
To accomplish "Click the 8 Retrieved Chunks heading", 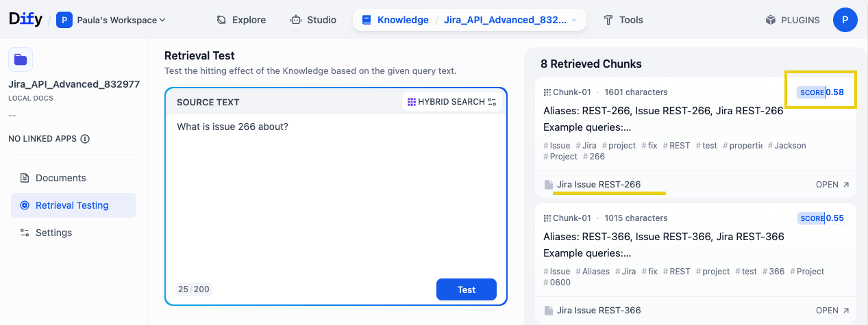I will point(591,64).
